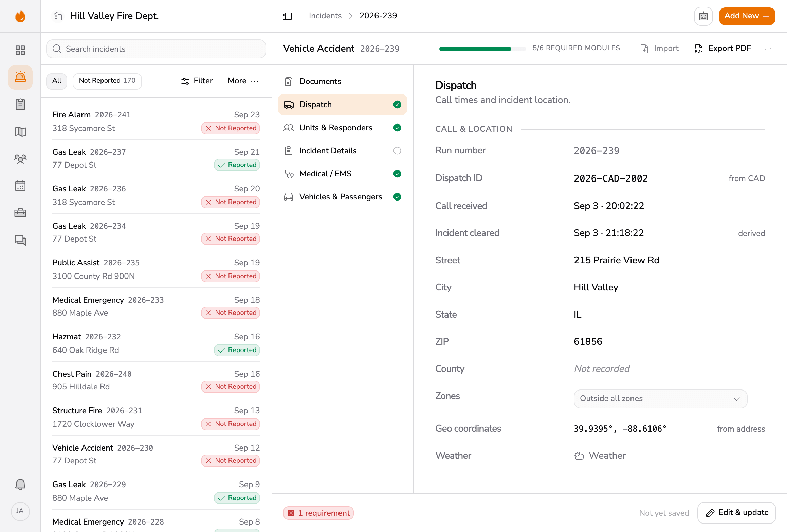Toggle the sidebar panel icon
The width and height of the screenshot is (787, 532).
287,16
